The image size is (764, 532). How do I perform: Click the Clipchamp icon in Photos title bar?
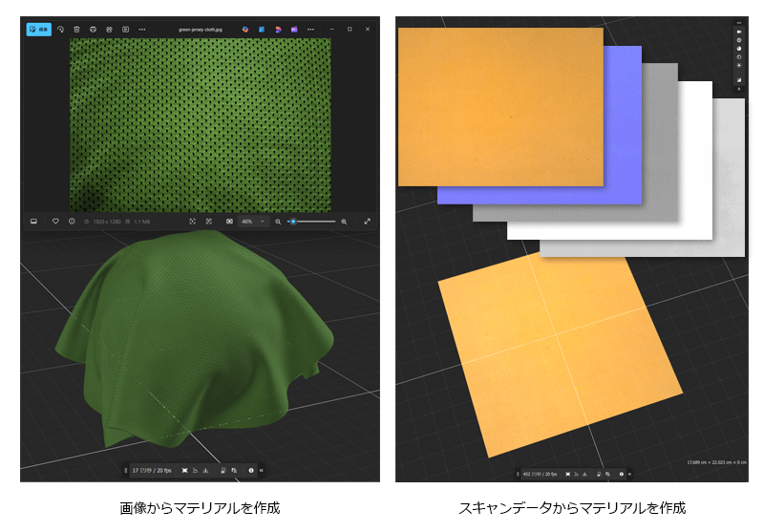278,30
